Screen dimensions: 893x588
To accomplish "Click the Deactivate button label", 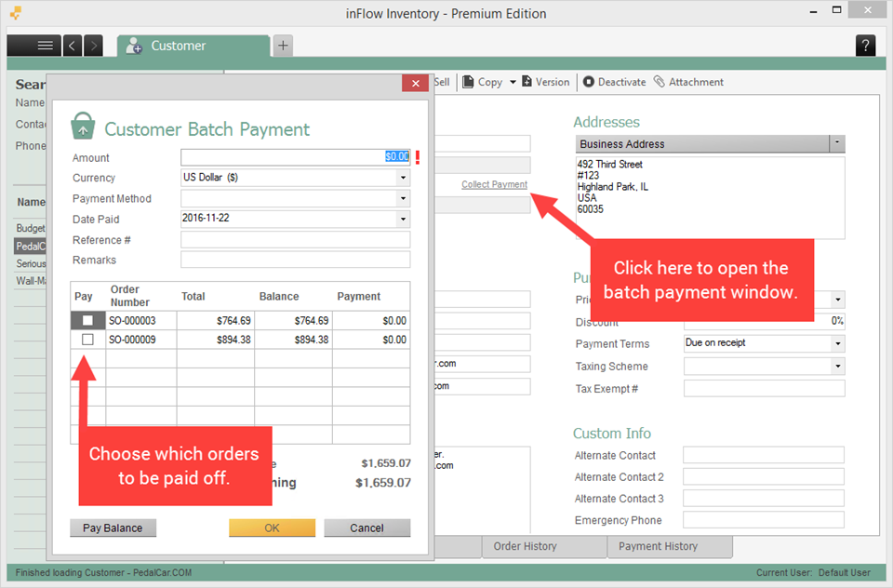I will click(622, 82).
